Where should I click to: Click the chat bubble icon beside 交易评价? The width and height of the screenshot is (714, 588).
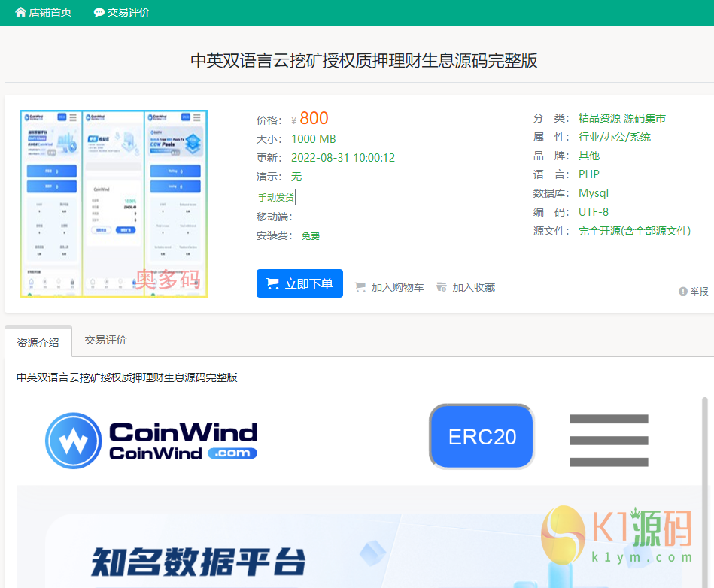[99, 13]
